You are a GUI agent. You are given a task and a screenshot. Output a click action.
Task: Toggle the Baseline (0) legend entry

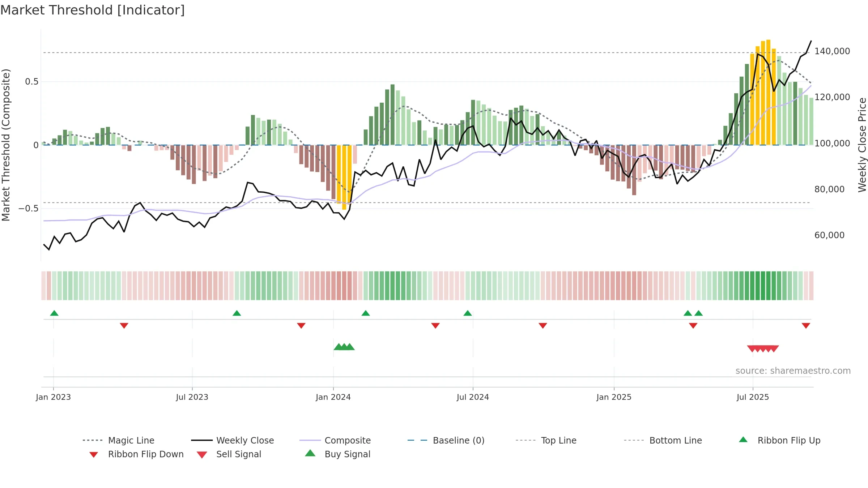446,440
